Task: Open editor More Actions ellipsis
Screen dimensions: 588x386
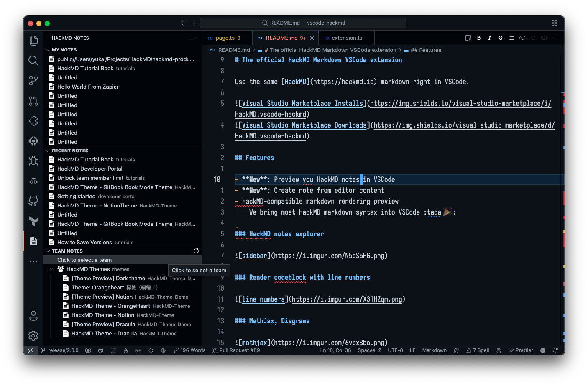Action: [555, 38]
